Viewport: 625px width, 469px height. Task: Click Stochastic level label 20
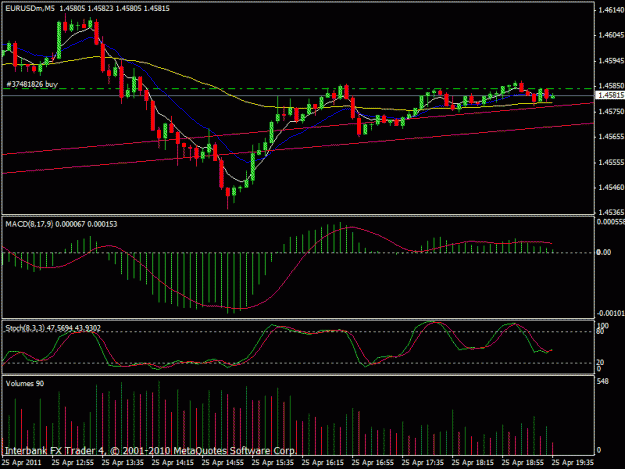pos(600,362)
